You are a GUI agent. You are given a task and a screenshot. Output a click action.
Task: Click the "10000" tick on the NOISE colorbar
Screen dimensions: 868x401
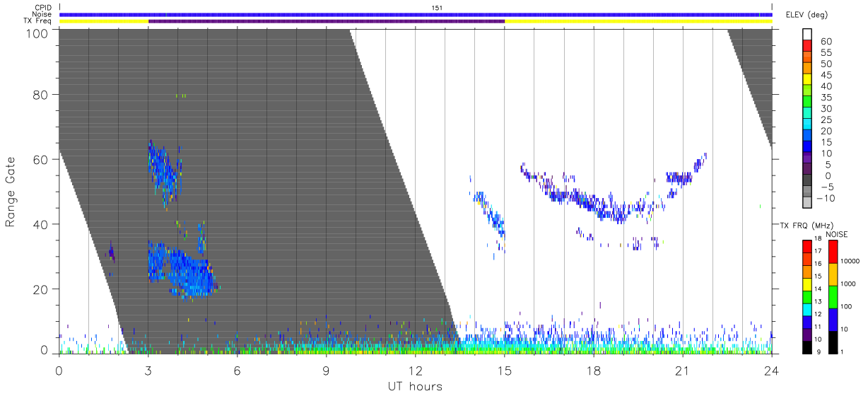tap(851, 262)
